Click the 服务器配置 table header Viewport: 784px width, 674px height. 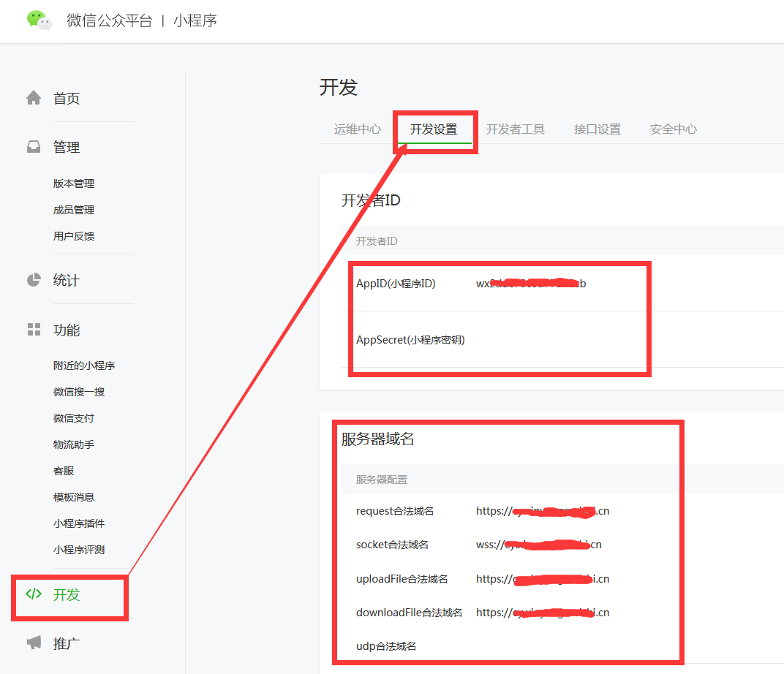(x=382, y=480)
